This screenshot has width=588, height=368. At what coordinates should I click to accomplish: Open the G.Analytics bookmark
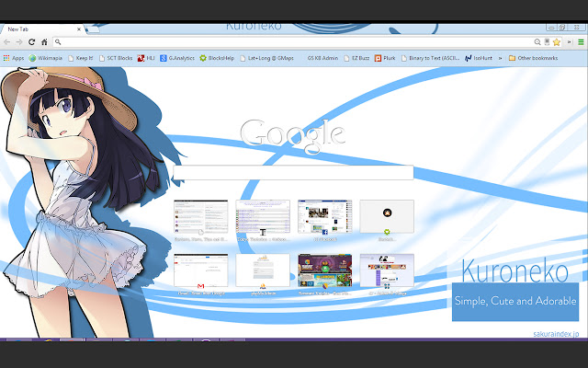coord(177,58)
